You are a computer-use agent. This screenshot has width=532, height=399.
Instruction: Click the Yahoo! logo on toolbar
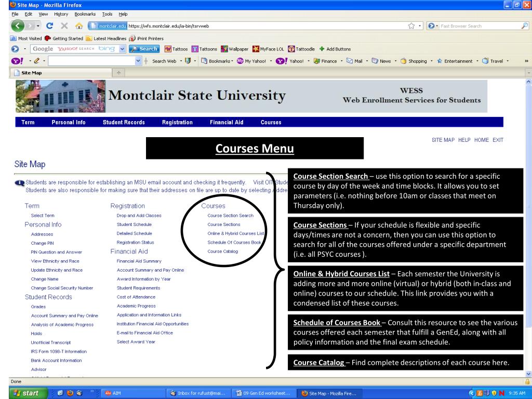coord(17,61)
